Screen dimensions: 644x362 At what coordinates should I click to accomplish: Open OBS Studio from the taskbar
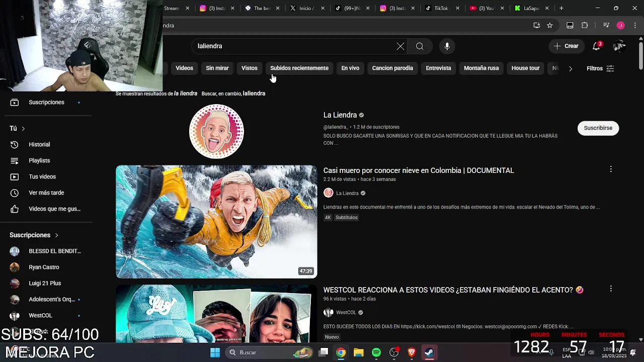point(394,352)
